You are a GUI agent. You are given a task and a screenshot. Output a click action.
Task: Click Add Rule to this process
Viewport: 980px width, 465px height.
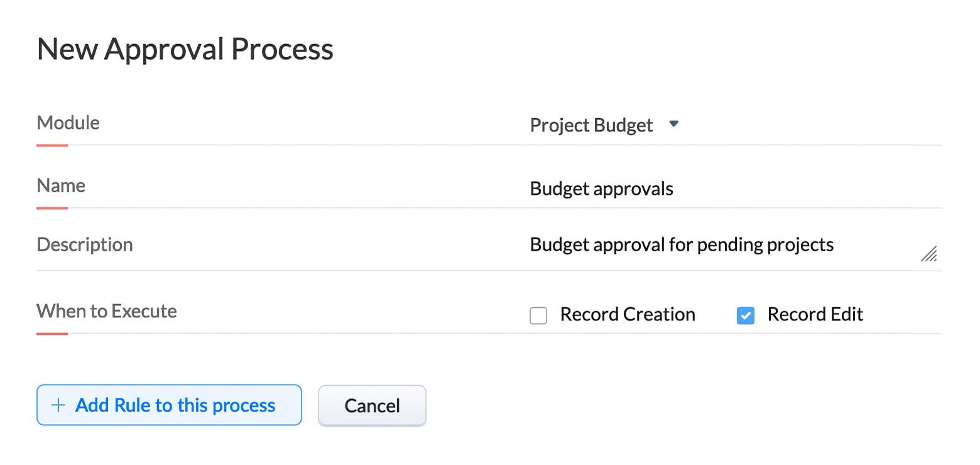point(169,405)
